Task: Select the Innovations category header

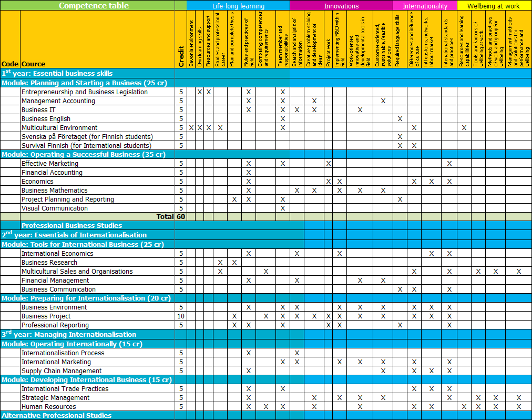Action: (x=341, y=6)
